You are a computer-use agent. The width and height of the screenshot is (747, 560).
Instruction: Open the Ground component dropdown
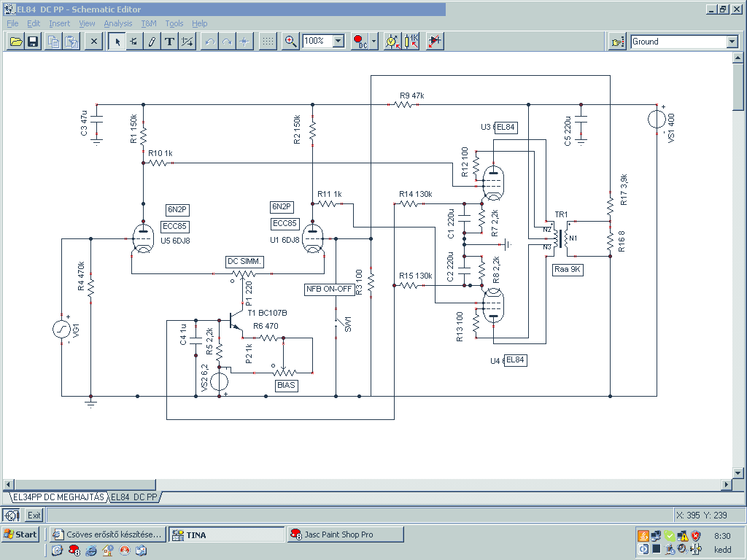tap(732, 42)
